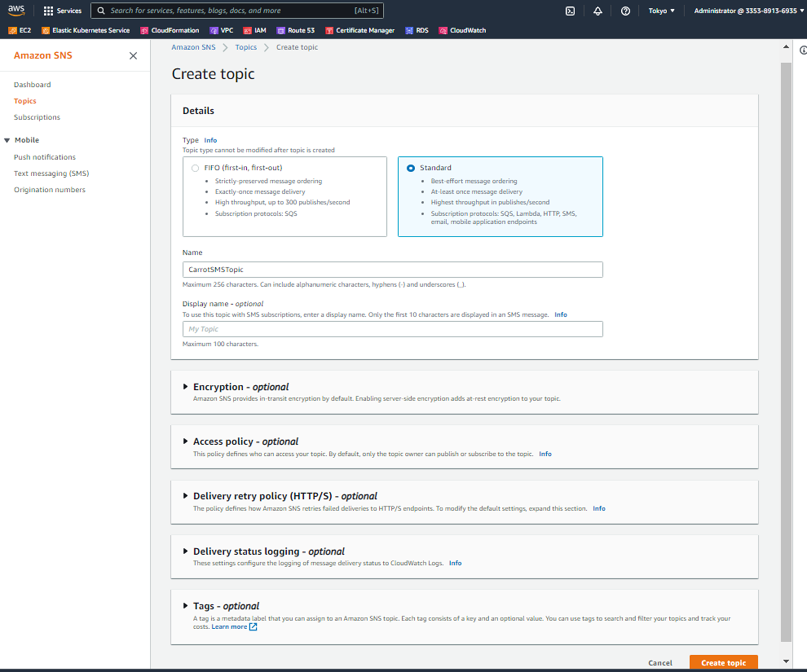The height and width of the screenshot is (672, 807).
Task: Expand the Delivery retry policy section
Action: tap(185, 496)
